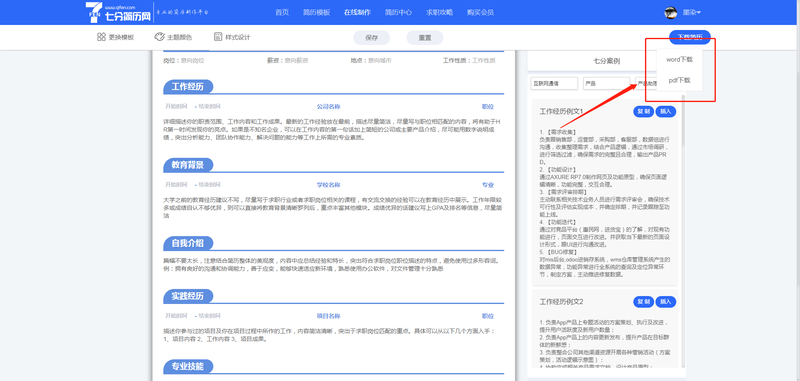Click the 主题颜色 palette icon
The height and width of the screenshot is (381, 800).
click(159, 37)
